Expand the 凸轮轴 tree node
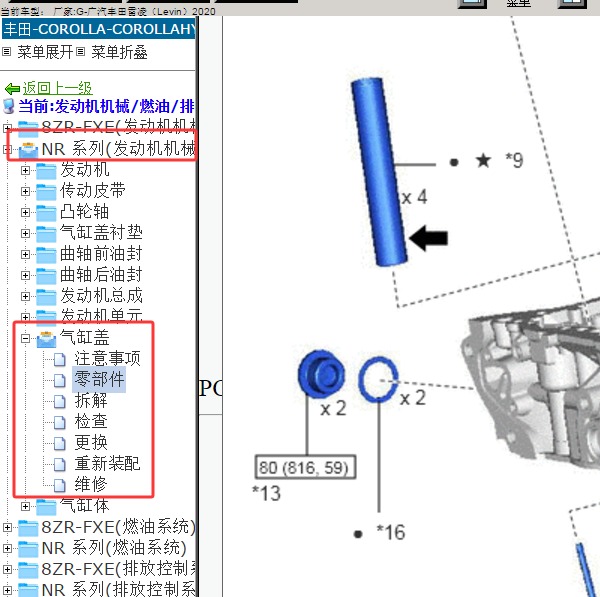Screen dimensions: 600x597 [25, 212]
